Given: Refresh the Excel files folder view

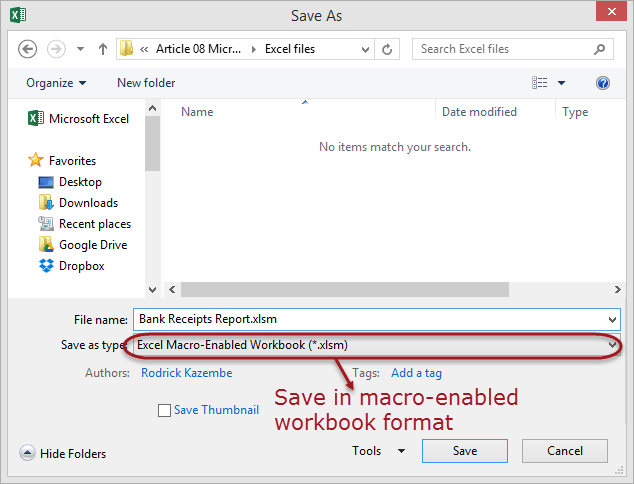Looking at the screenshot, I should click(x=388, y=49).
